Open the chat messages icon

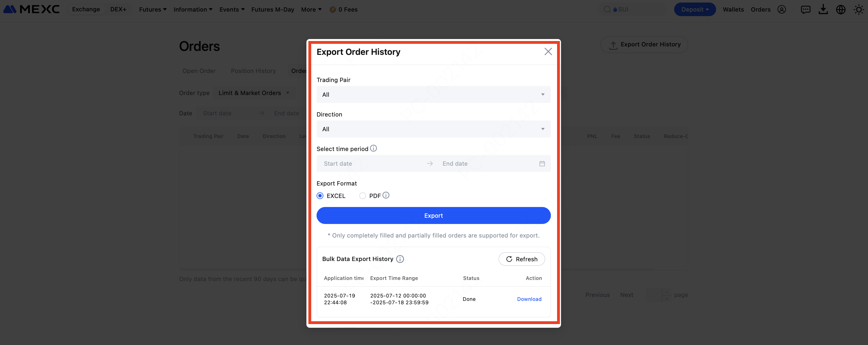pyautogui.click(x=805, y=9)
